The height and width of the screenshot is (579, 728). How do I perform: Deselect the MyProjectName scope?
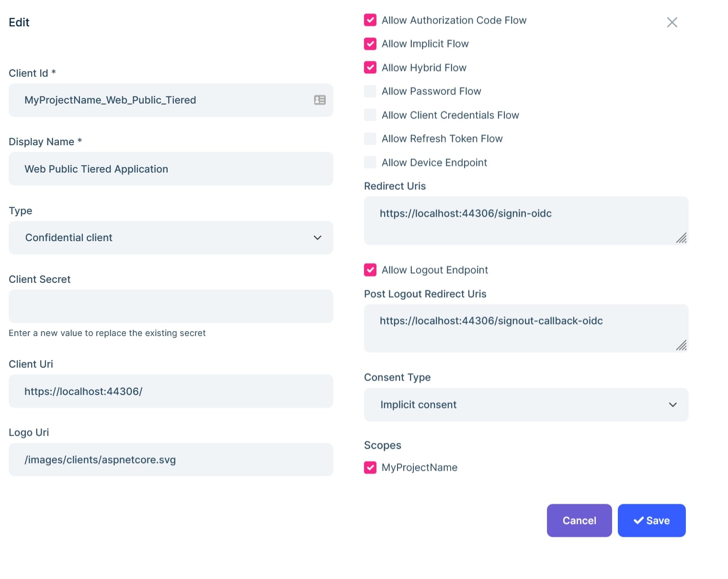370,467
